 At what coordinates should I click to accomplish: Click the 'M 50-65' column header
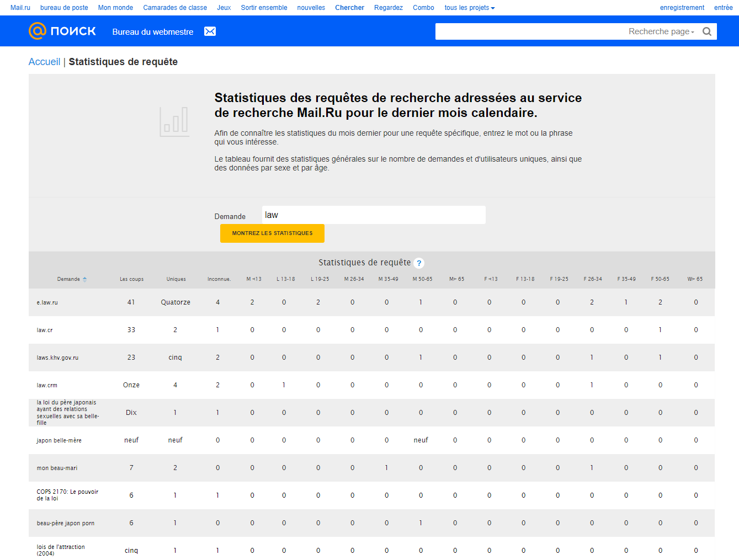click(x=423, y=279)
